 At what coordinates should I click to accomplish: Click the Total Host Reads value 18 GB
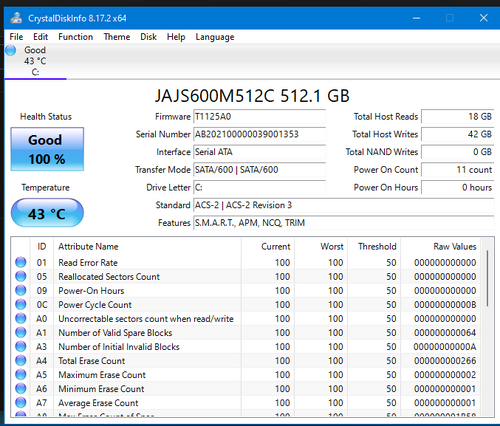[x=458, y=117]
